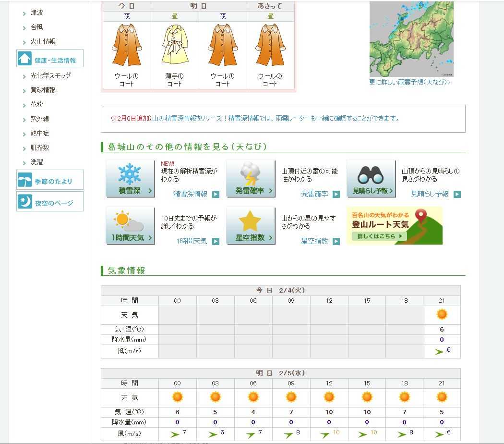Open the 1時間天気 sun-cloud icon
Screen dimensions: 504x444
[x=130, y=225]
